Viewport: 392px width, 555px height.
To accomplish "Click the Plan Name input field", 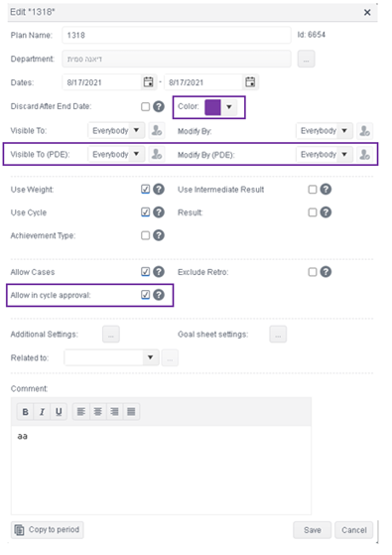I will [177, 35].
